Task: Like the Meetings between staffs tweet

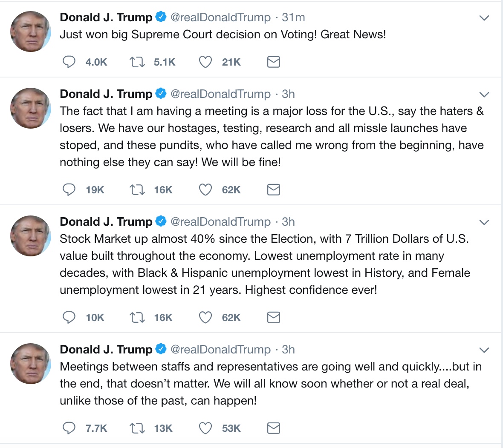Action: [205, 428]
